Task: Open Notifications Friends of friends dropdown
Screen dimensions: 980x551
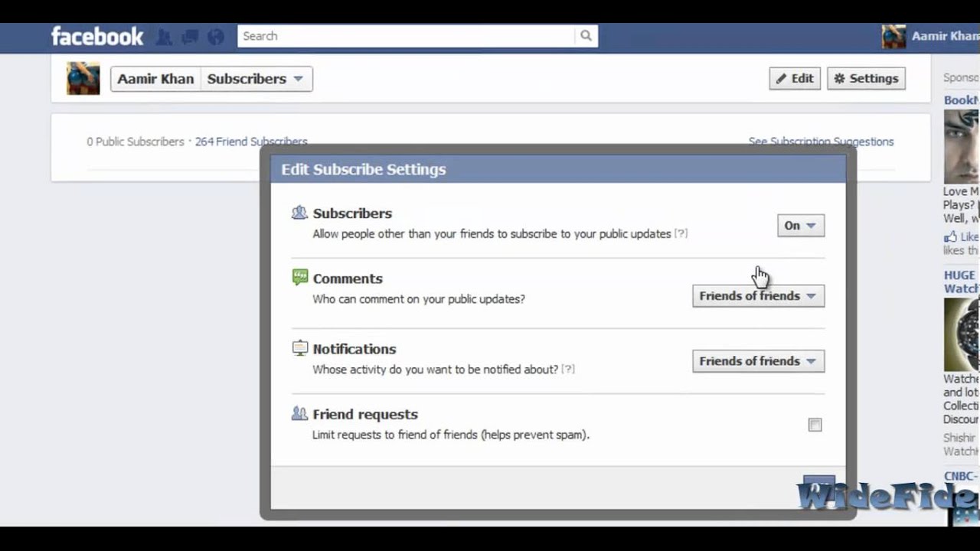Action: coord(758,361)
